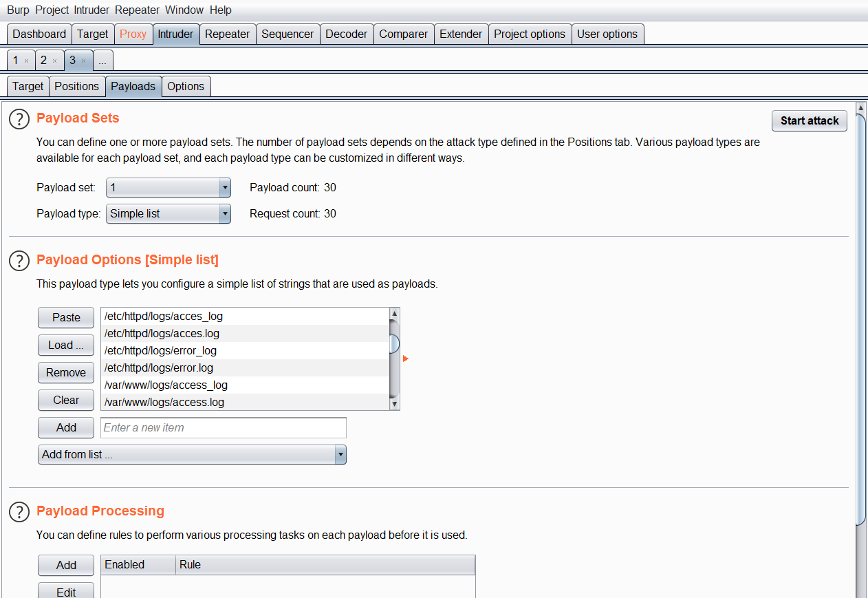Select /etc/httpd/logs/acces.log payload

pyautogui.click(x=245, y=334)
